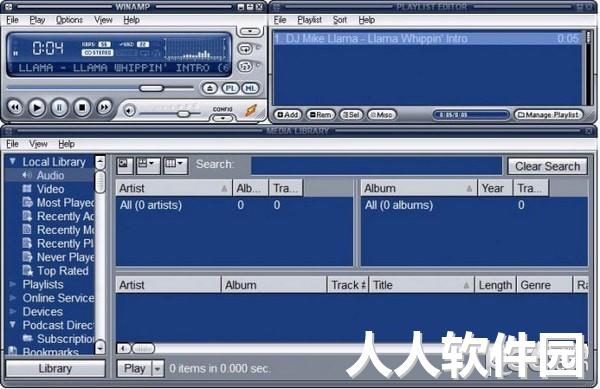Image resolution: width=600 pixels, height=389 pixels.
Task: Focus the media library Search field
Action: tap(376, 166)
